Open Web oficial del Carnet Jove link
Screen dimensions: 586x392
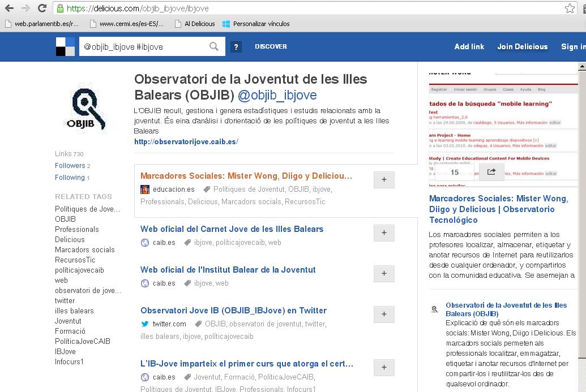232,229
